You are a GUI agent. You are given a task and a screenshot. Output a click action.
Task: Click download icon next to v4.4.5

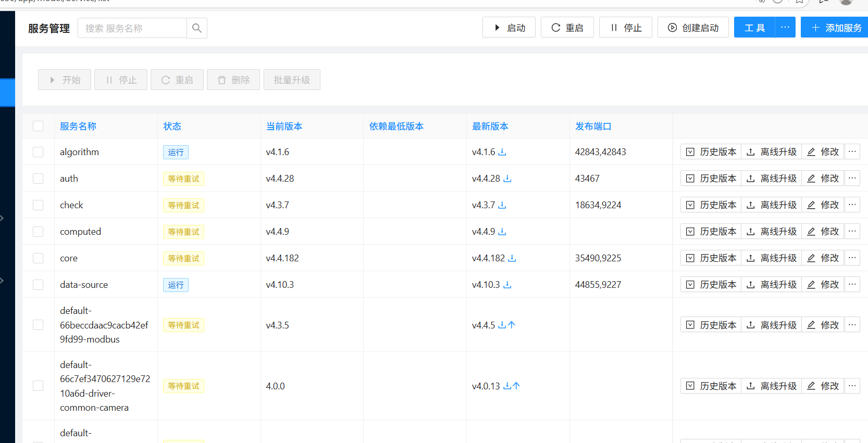pyautogui.click(x=502, y=325)
